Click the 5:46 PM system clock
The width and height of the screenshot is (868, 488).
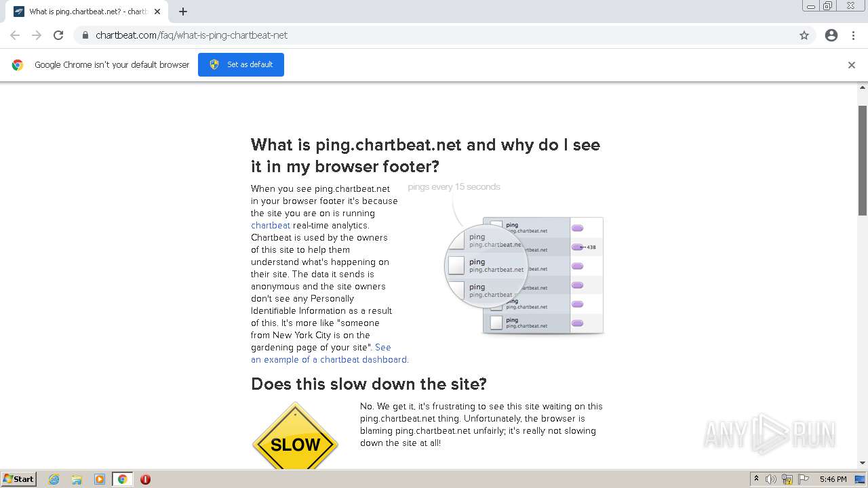pyautogui.click(x=833, y=479)
